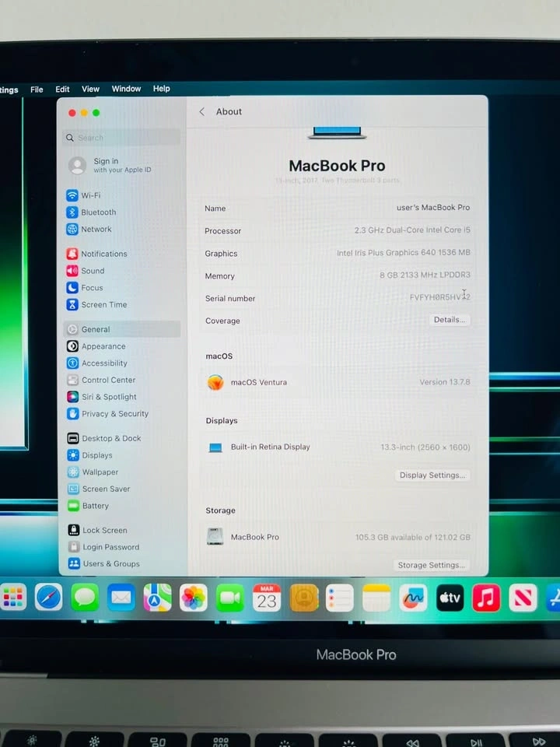The height and width of the screenshot is (747, 560).
Task: Open Privacy & Security pane
Action: [114, 414]
